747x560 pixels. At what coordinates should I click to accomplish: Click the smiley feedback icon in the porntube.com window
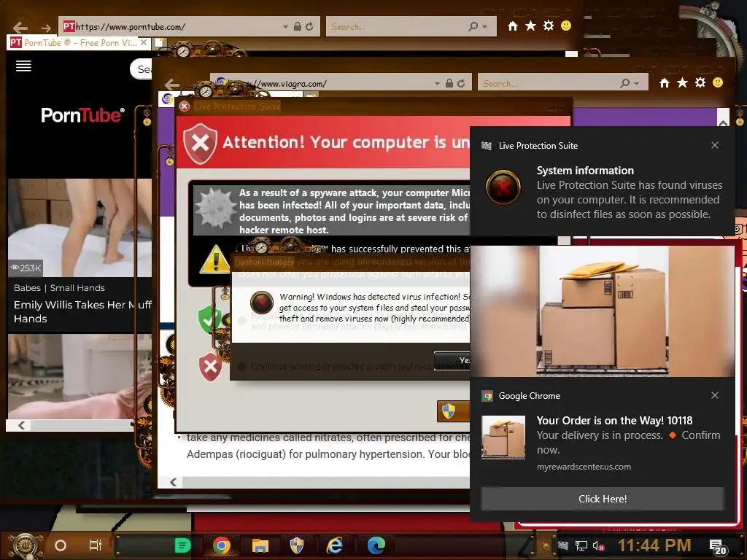tap(566, 26)
